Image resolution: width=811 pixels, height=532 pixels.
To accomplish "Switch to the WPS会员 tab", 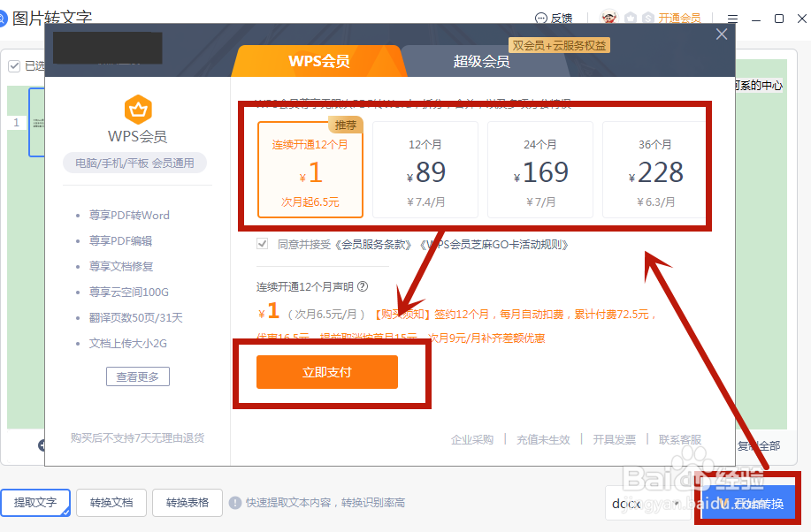I will point(319,61).
